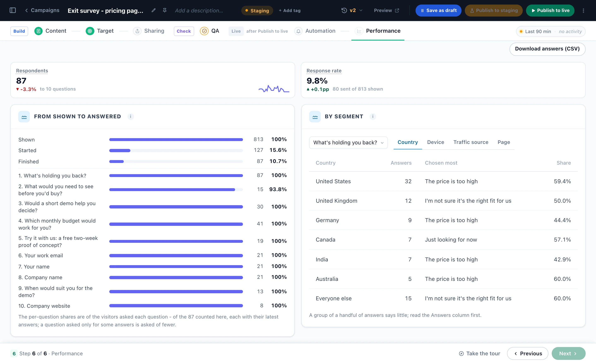Click the Check stage badge
This screenshot has height=364, width=596.
point(184,31)
